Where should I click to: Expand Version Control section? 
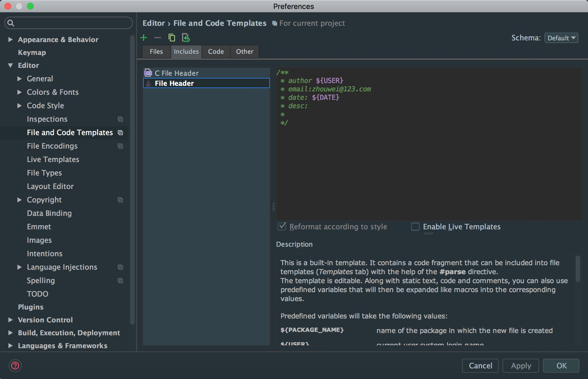[10, 320]
